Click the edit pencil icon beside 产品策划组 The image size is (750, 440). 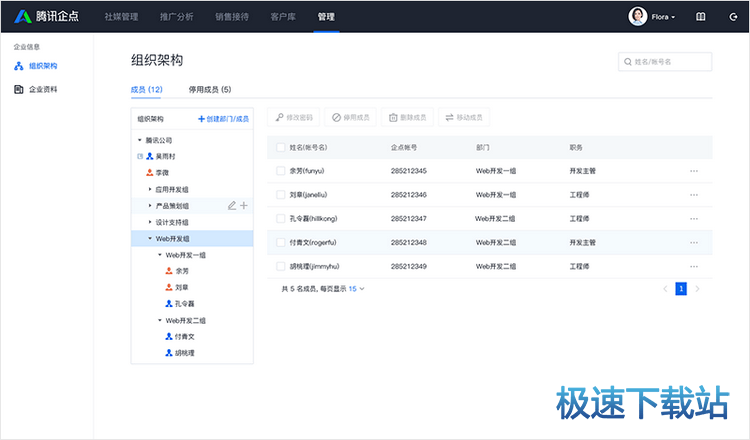232,205
